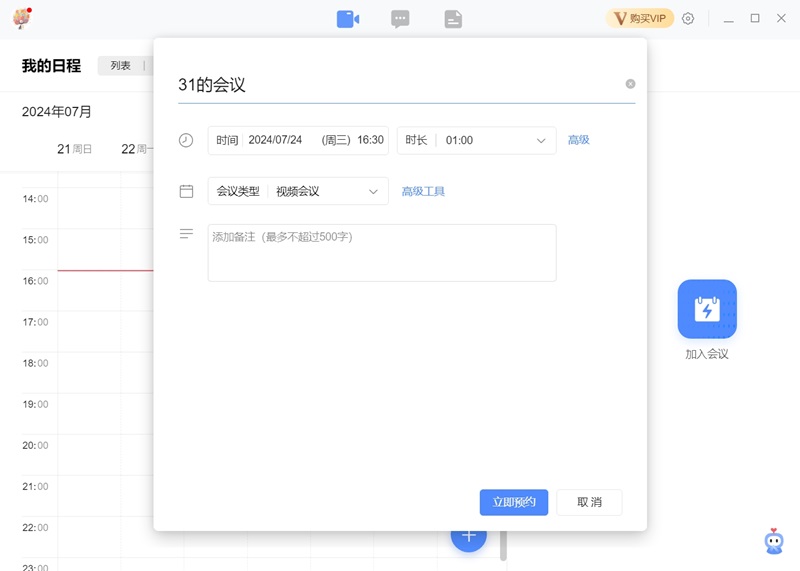The image size is (800, 571).
Task: Click the user avatar icon
Action: point(22,18)
